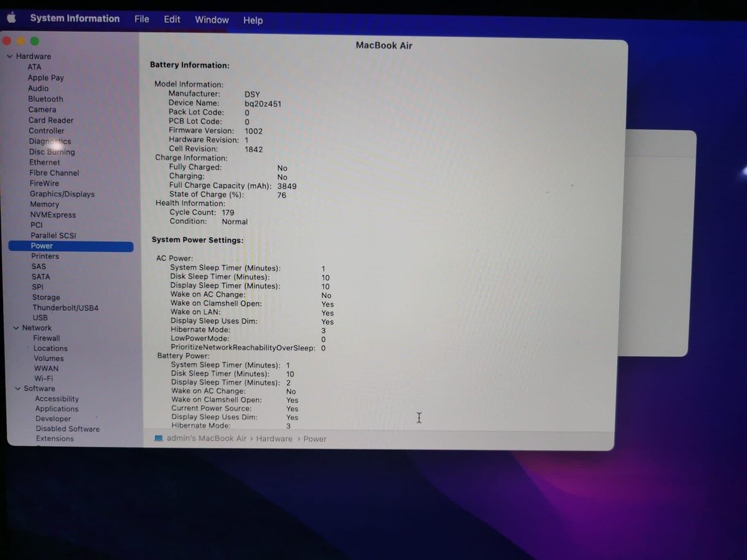This screenshot has width=747, height=560.
Task: Select Wi-Fi under Network
Action: point(44,378)
